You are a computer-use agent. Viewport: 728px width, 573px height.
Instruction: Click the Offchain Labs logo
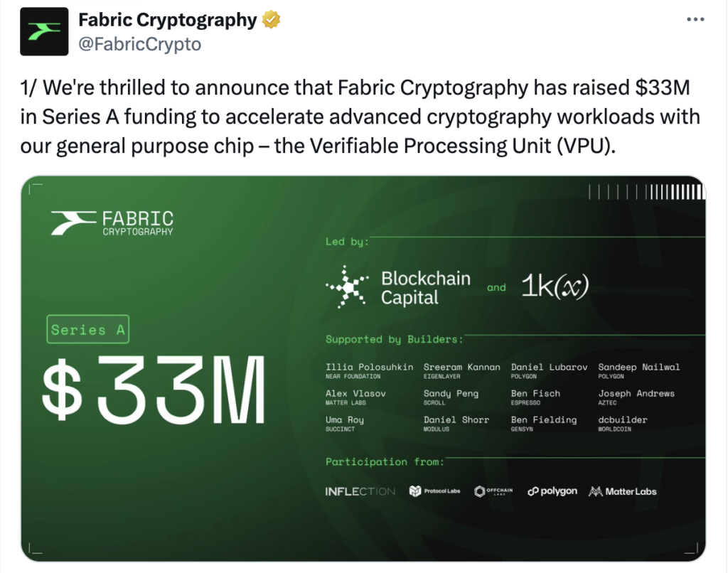tap(493, 491)
